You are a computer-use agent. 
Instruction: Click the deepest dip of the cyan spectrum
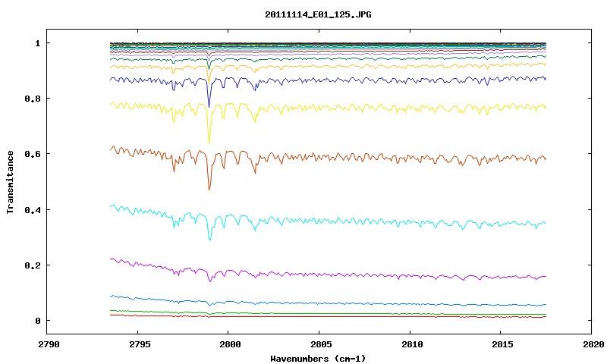pyautogui.click(x=210, y=240)
